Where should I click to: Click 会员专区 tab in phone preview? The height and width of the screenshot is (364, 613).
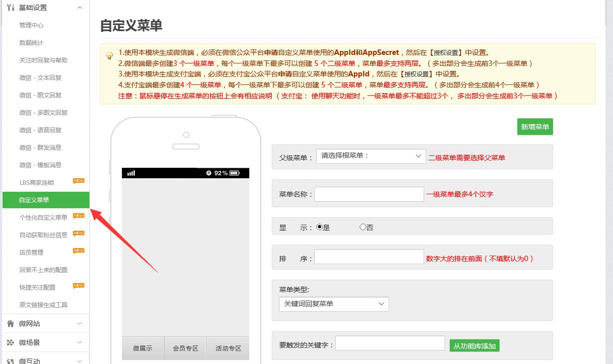pyautogui.click(x=185, y=348)
